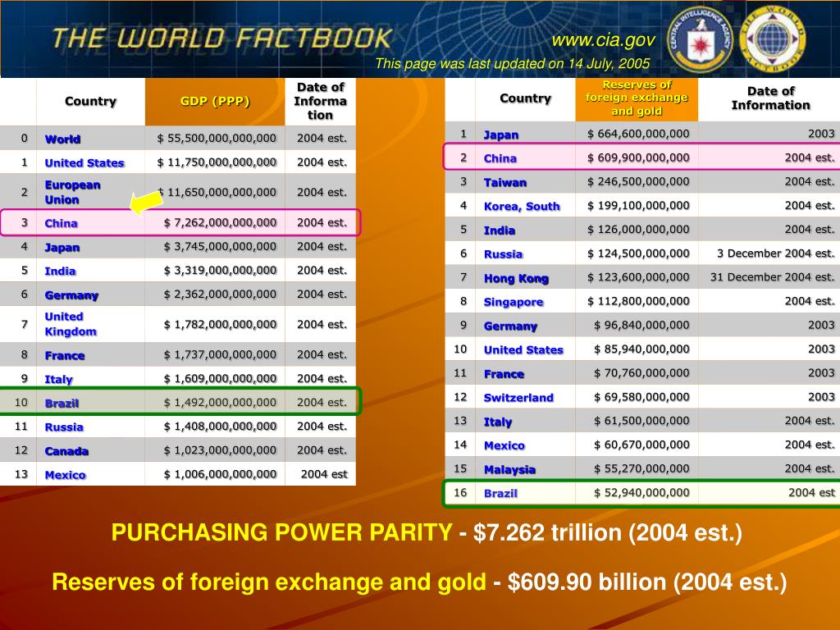Open the Mexico link in reserves table

tap(504, 445)
